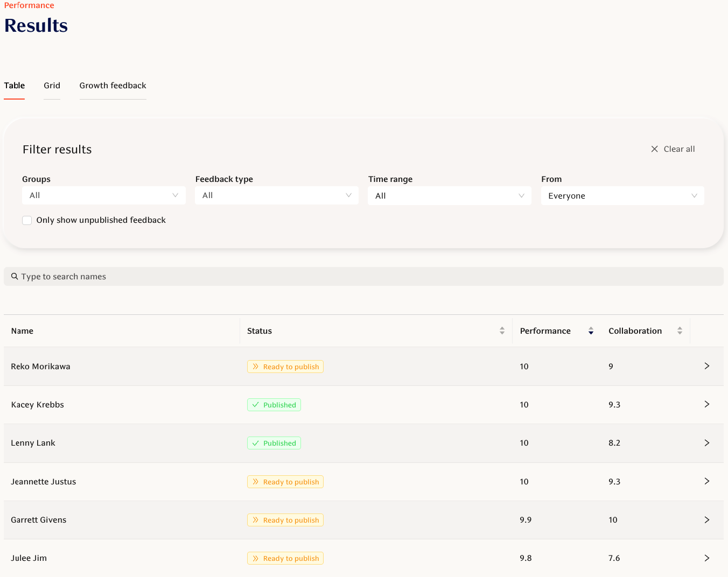The width and height of the screenshot is (728, 577).
Task: Sort by Collaboration column arrows
Action: [680, 331]
